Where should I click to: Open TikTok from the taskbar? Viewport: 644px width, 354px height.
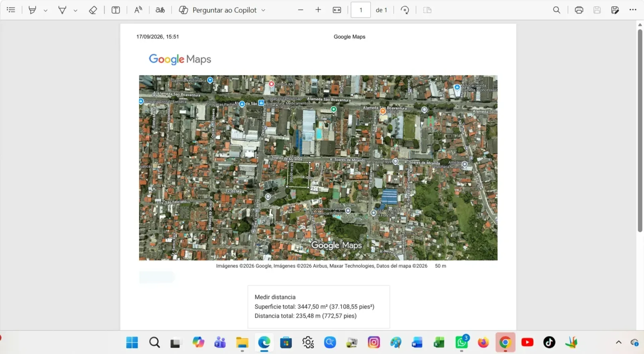point(549,342)
